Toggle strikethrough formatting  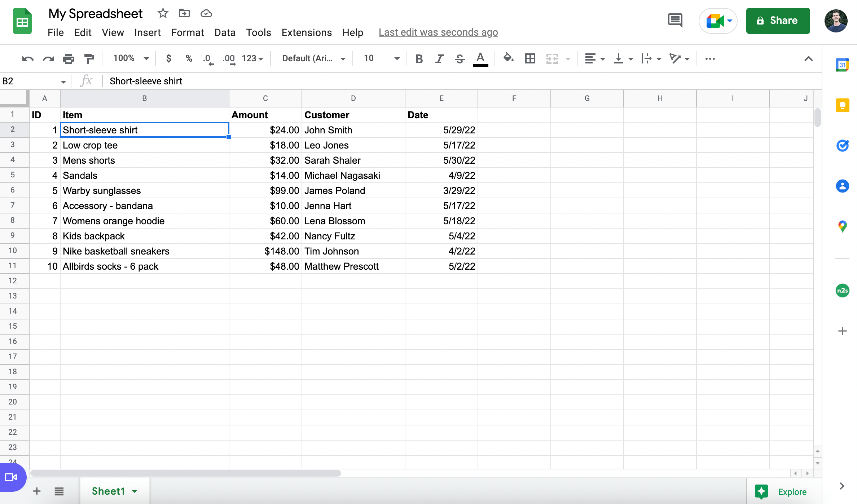click(460, 58)
